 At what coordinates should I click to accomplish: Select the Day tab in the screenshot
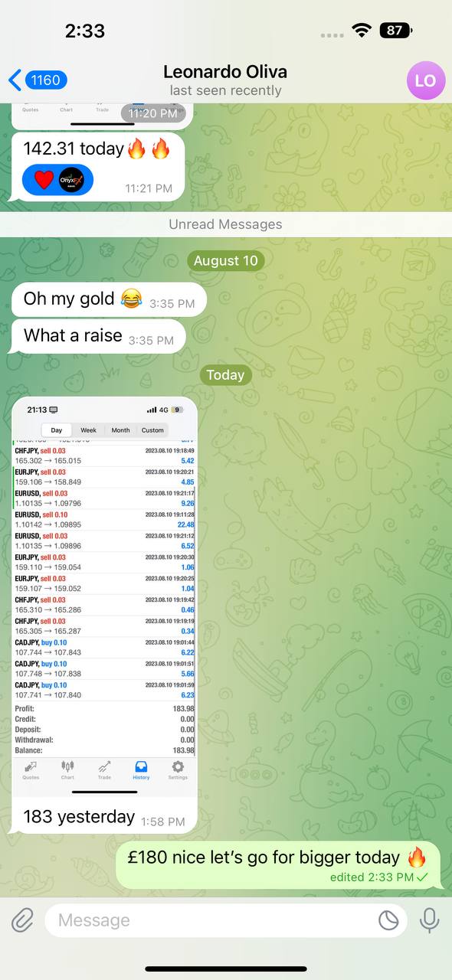coord(57,430)
